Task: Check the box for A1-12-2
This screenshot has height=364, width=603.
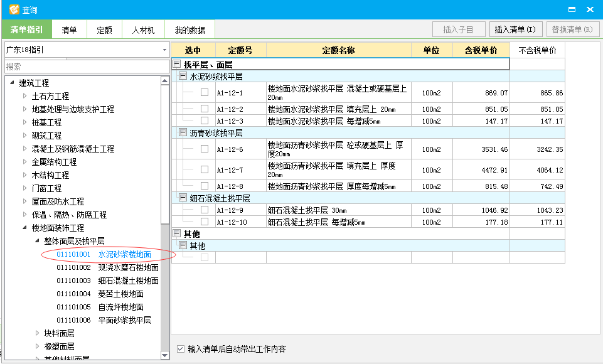Action: click(x=205, y=109)
